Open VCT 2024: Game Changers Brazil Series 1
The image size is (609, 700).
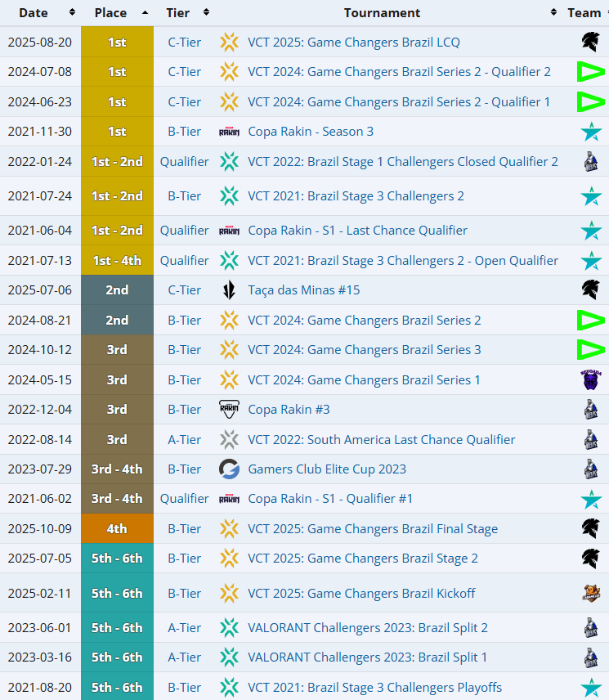pos(364,380)
